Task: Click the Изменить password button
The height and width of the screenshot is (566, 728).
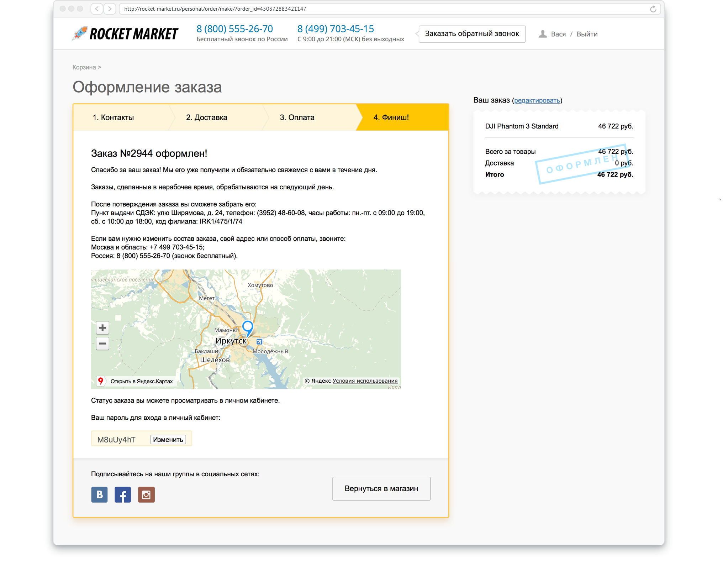Action: point(167,439)
